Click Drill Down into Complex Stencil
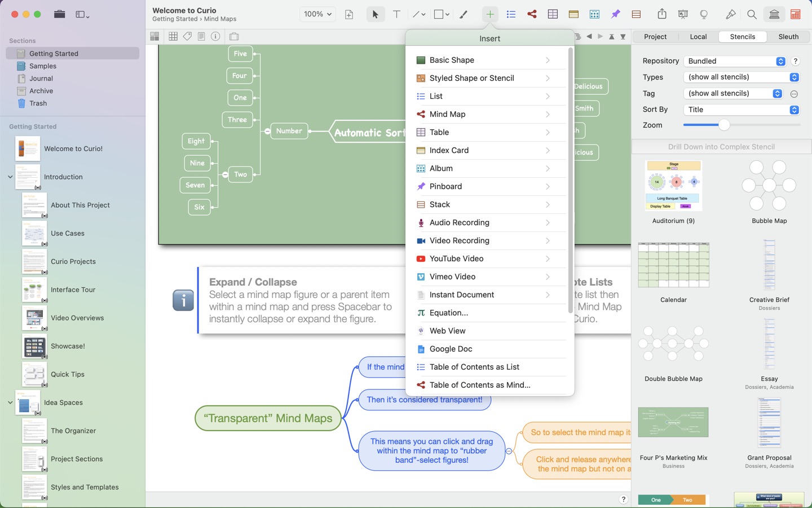812x508 pixels. pos(721,147)
